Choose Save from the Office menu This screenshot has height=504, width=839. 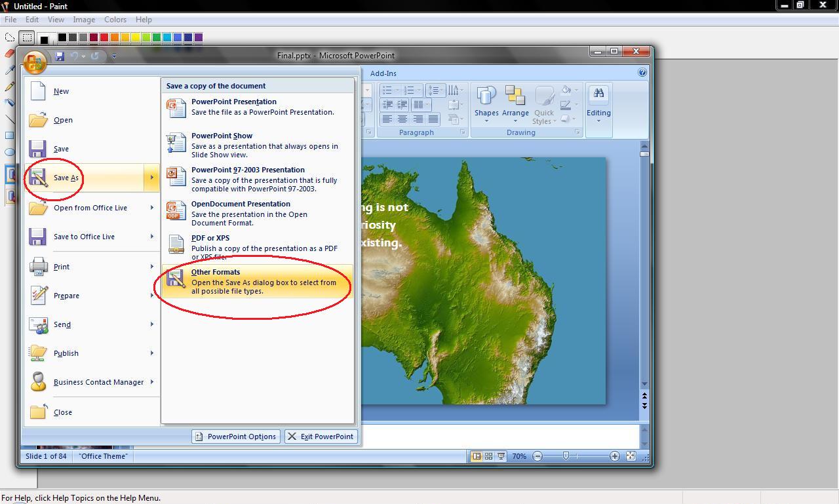coord(92,149)
